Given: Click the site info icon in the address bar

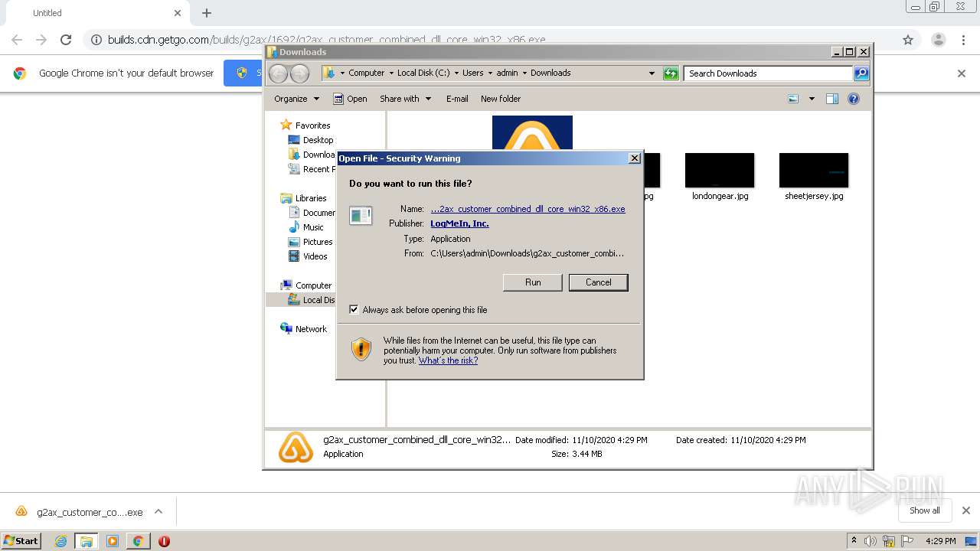Looking at the screenshot, I should coord(96,40).
